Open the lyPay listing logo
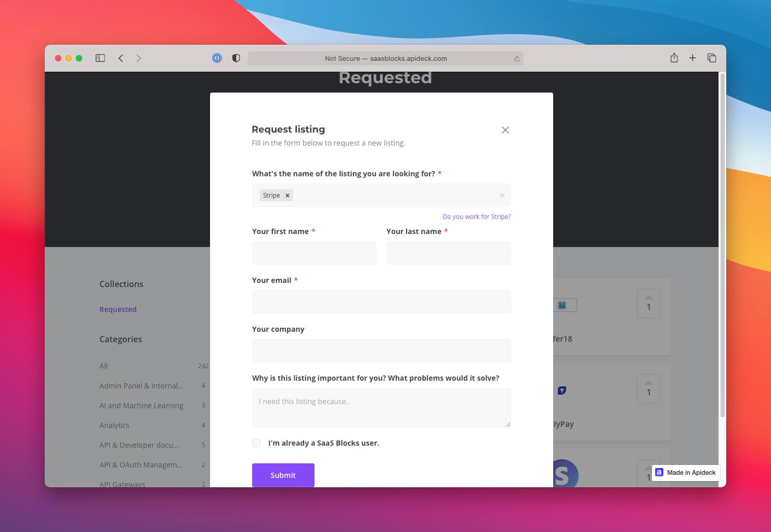Screen dimensions: 771x532 (x=562, y=391)
